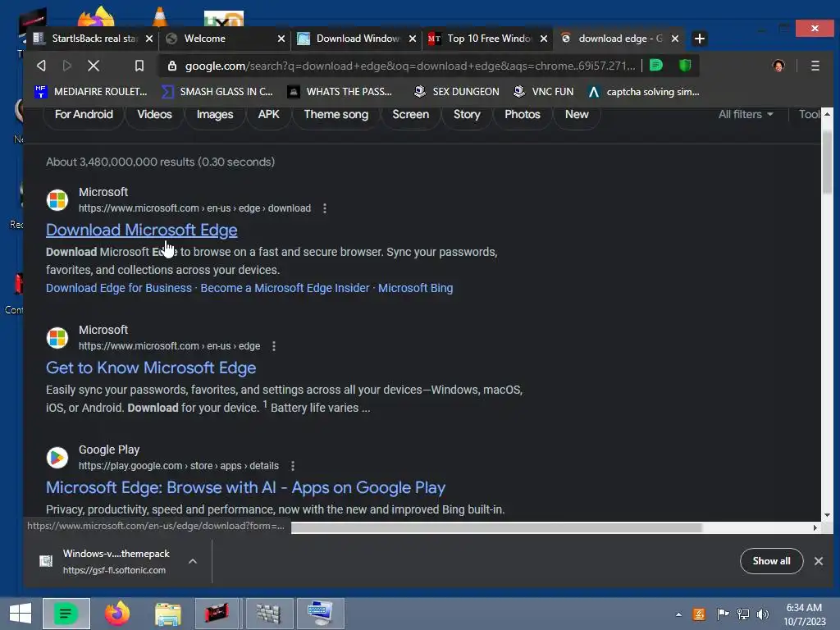Bookmark this page using the bookmark icon
This screenshot has height=630, width=840.
pyautogui.click(x=139, y=66)
